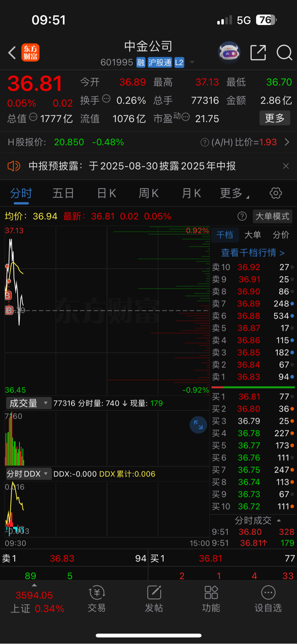Image resolution: width=297 pixels, height=644 pixels.
Task: Open H股 quote chevron arrow
Action: pos(287,142)
